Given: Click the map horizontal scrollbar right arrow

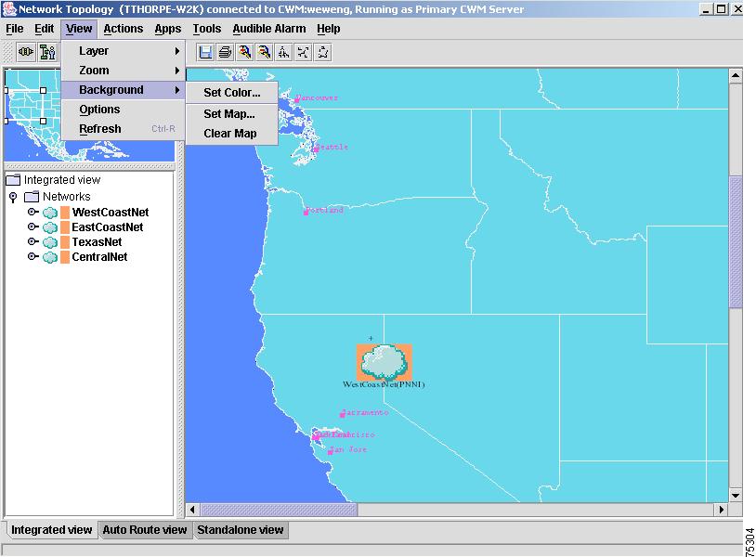Looking at the screenshot, I should (722, 510).
